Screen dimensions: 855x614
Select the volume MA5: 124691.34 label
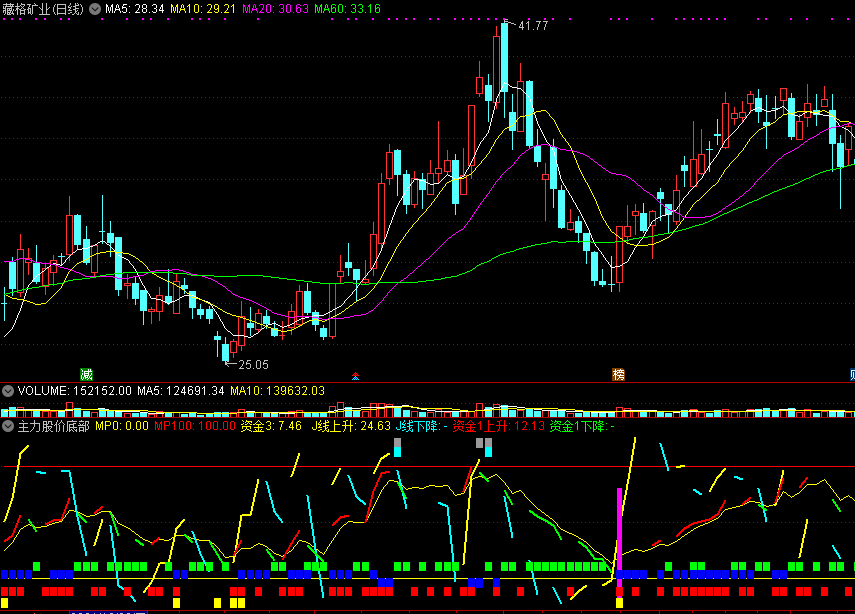click(181, 391)
